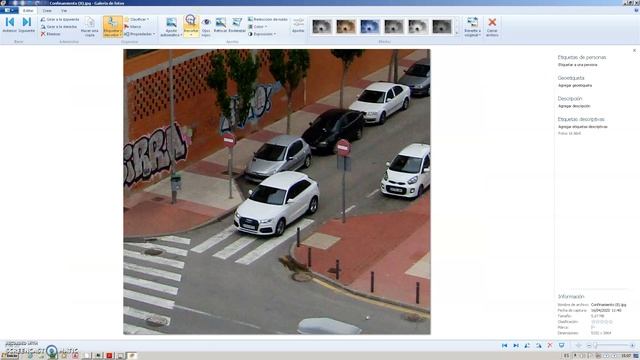Click zoom out minus button
The height and width of the screenshot is (360, 640).
click(x=589, y=345)
